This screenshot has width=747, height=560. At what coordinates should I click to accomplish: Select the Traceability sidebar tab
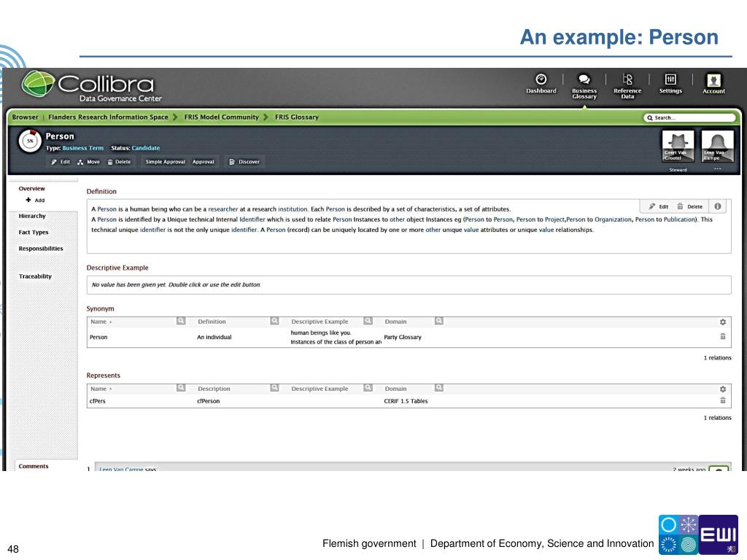(35, 276)
